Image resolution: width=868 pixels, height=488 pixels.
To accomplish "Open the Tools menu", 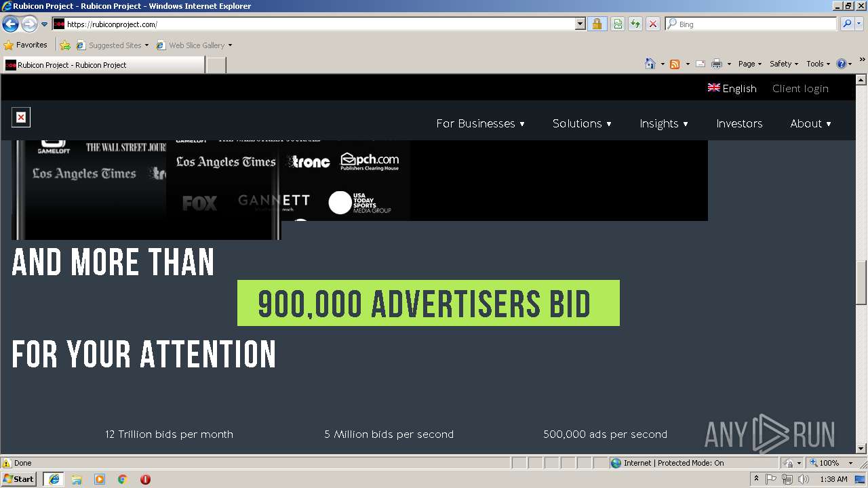I will (x=818, y=64).
